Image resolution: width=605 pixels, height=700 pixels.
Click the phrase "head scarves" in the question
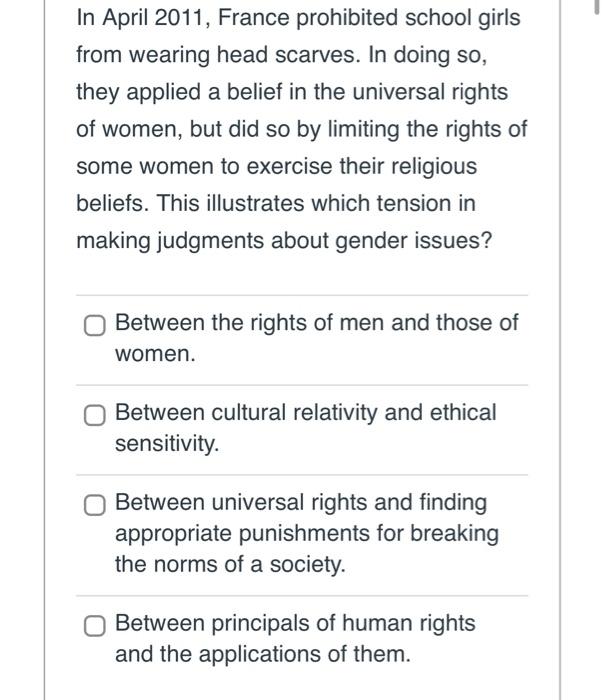point(288,55)
